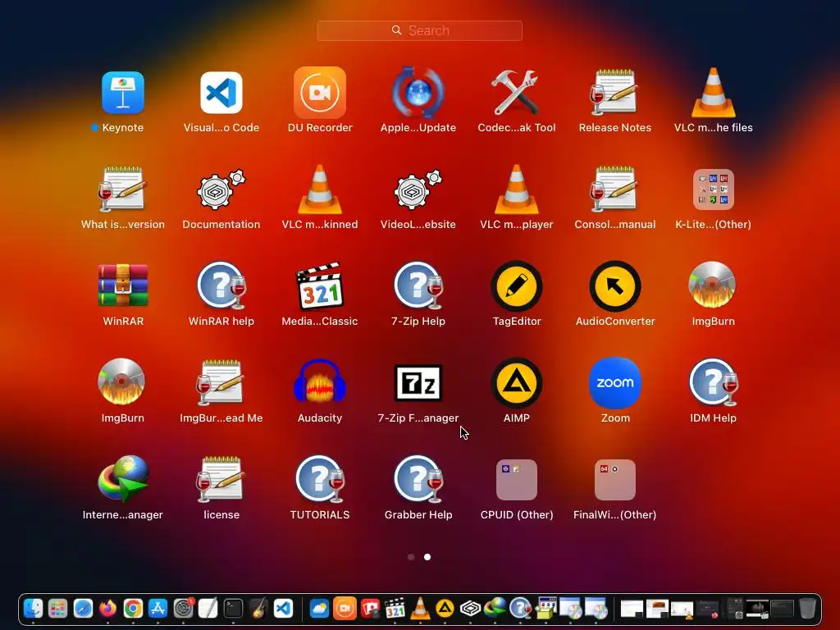Open DU Recorder in the Launchpad grid

[320, 93]
